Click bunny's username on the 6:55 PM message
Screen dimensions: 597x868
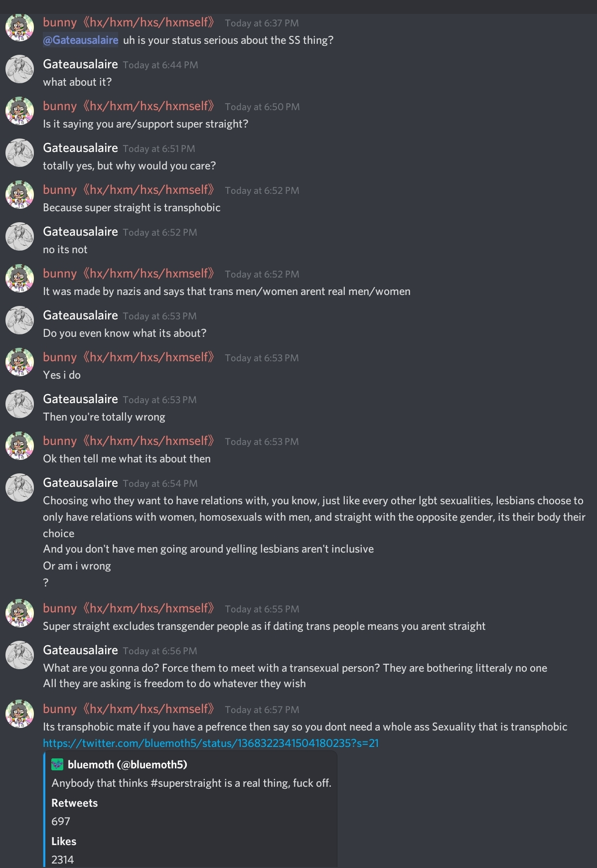pyautogui.click(x=129, y=608)
